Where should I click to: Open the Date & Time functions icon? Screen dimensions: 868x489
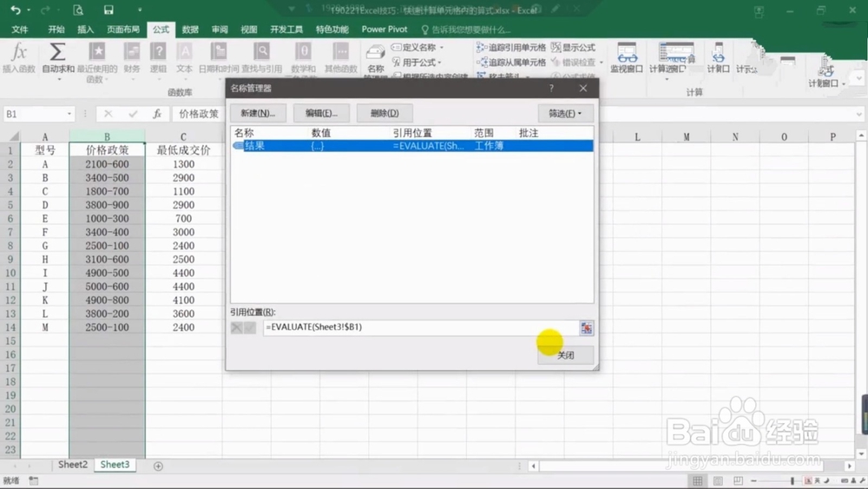pyautogui.click(x=219, y=51)
